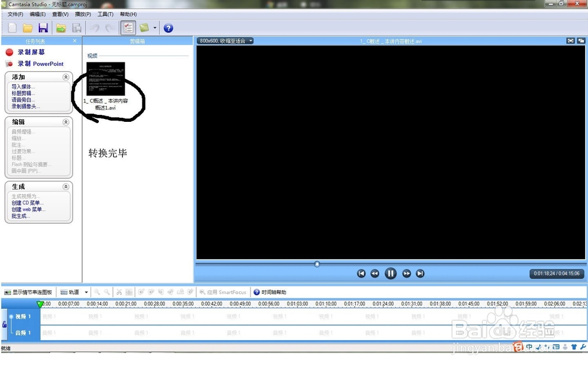Collapse the 生成 section
588x368 pixels.
[x=66, y=187]
